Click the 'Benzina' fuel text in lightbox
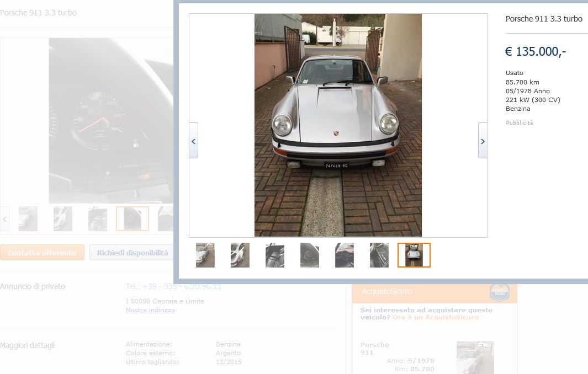Screen dimensions: 588x374 (x=518, y=109)
